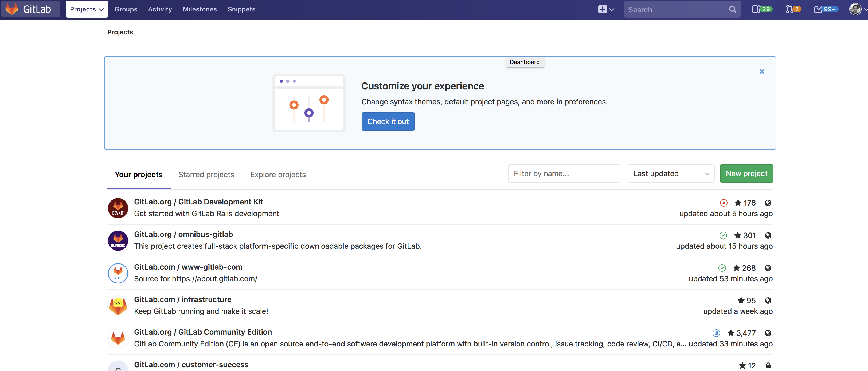The image size is (868, 371).
Task: Click the GitLab fox logo
Action: (x=12, y=9)
